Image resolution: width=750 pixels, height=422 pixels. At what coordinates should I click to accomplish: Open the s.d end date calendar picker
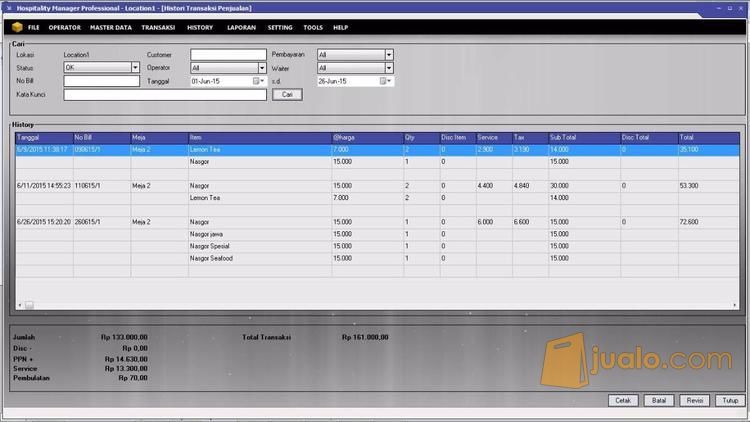386,81
